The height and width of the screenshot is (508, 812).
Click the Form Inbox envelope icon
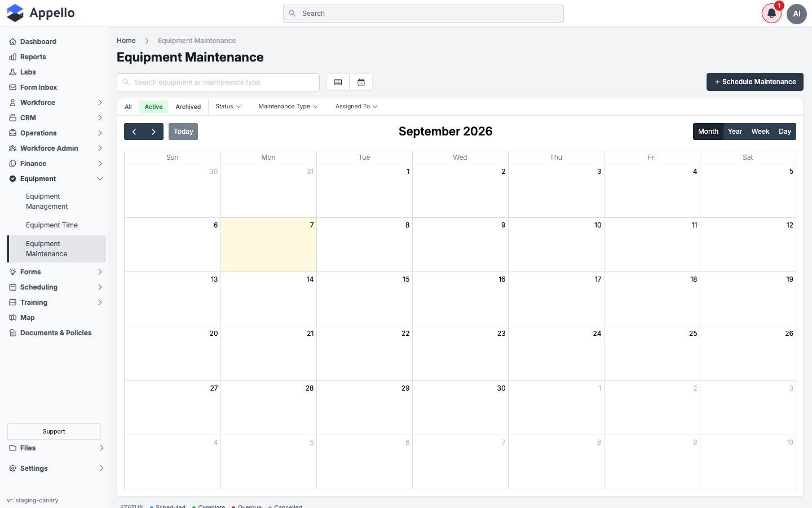[x=13, y=87]
